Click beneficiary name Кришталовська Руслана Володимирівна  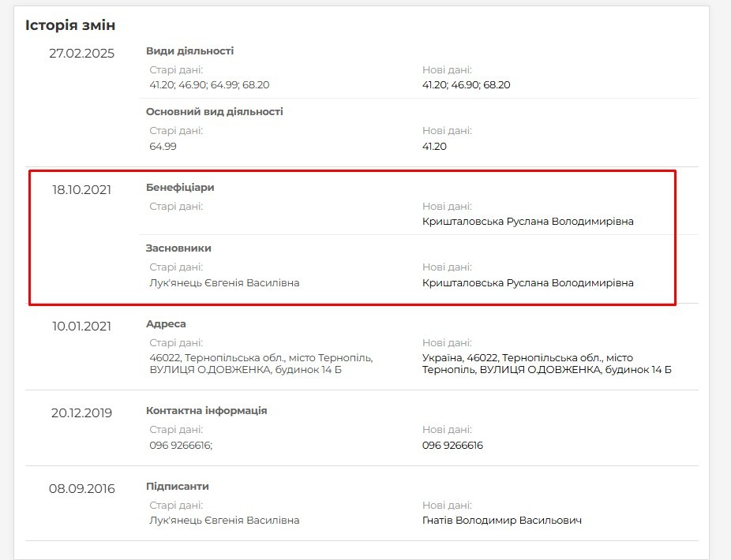(x=528, y=222)
